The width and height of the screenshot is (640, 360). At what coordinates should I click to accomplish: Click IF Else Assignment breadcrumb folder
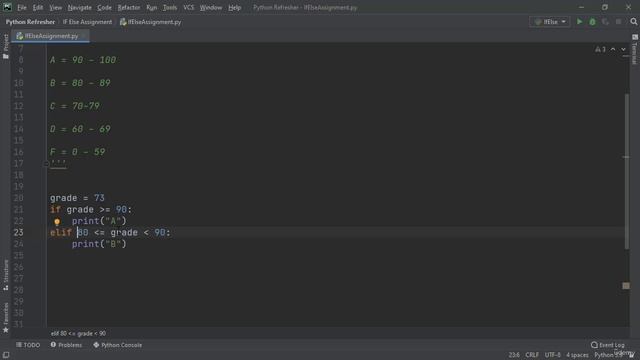pyautogui.click(x=87, y=22)
